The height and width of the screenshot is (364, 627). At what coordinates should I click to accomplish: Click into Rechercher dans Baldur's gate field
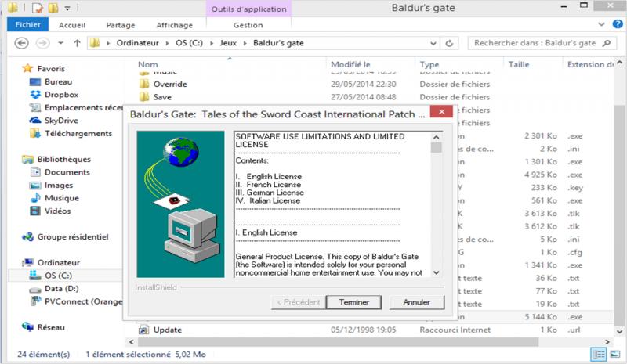[542, 43]
